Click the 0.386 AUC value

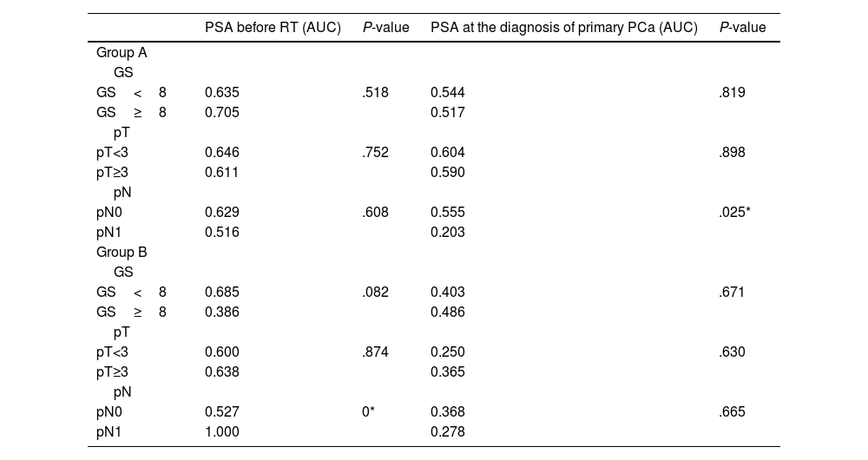pyautogui.click(x=222, y=312)
